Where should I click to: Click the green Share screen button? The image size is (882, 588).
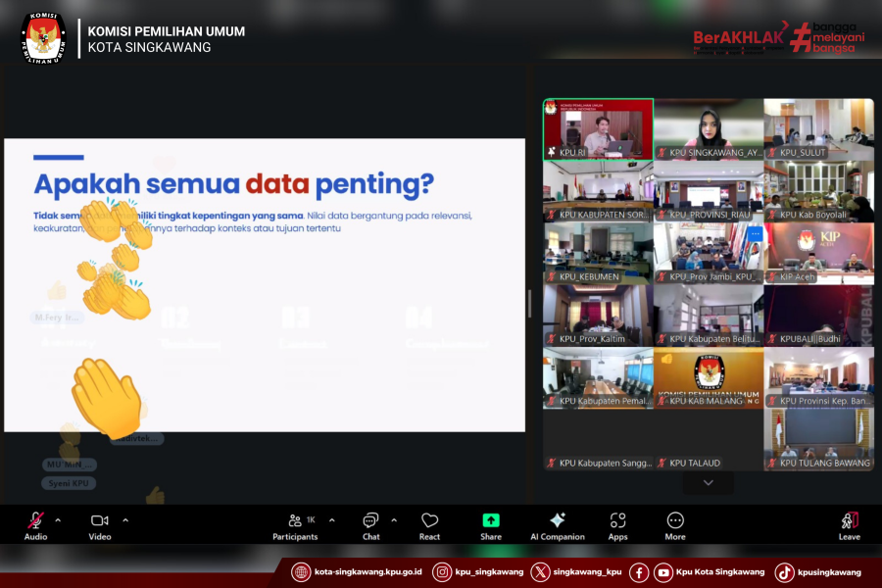[491, 525]
